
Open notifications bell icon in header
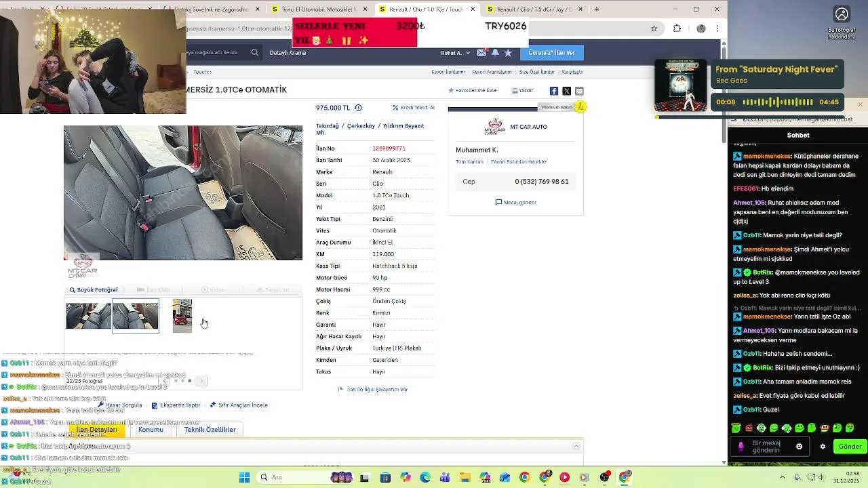[x=495, y=53]
